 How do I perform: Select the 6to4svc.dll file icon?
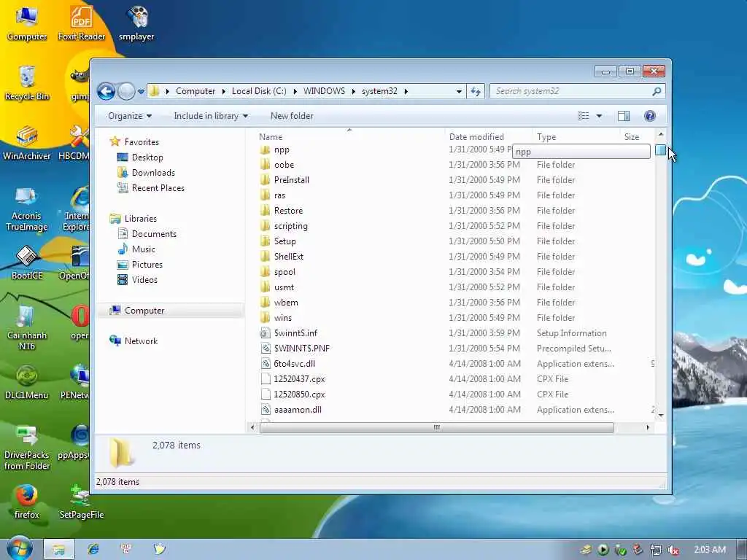pos(266,363)
